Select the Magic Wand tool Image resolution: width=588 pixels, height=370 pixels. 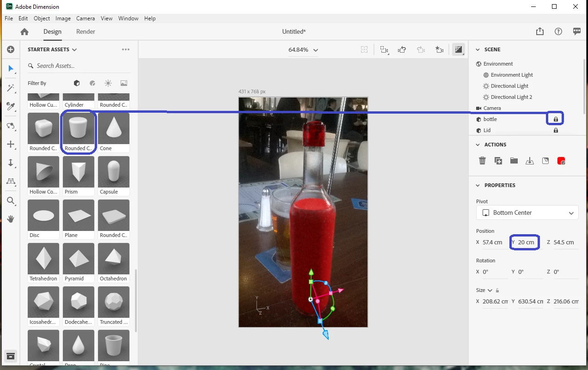click(11, 88)
